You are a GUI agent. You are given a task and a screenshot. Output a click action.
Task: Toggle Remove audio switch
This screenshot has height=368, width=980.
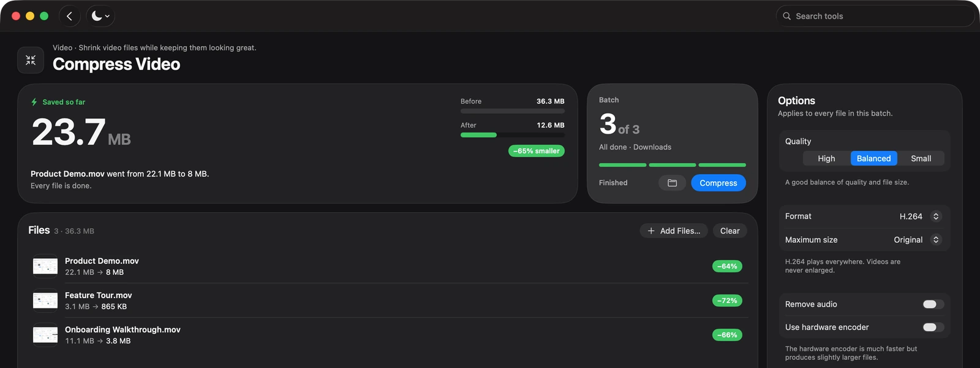933,304
